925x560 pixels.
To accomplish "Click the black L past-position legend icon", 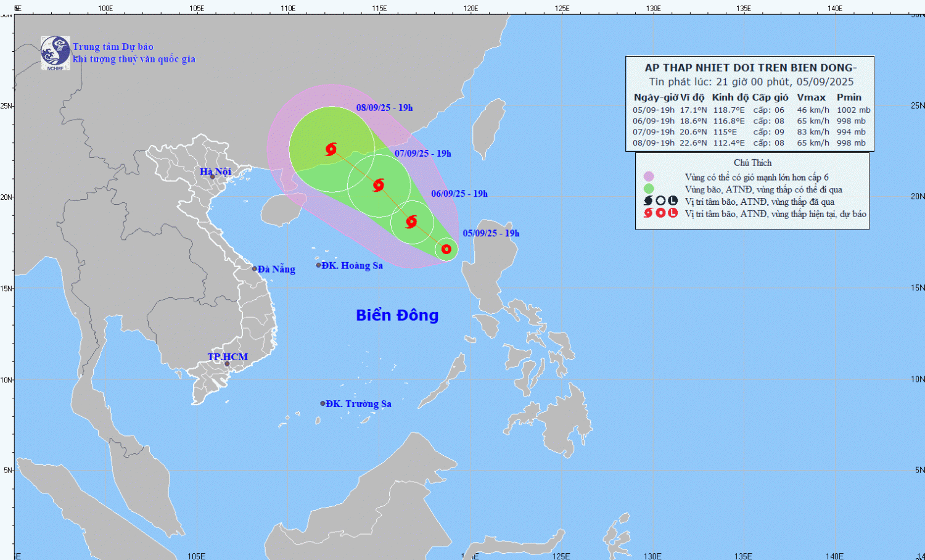I will point(673,201).
